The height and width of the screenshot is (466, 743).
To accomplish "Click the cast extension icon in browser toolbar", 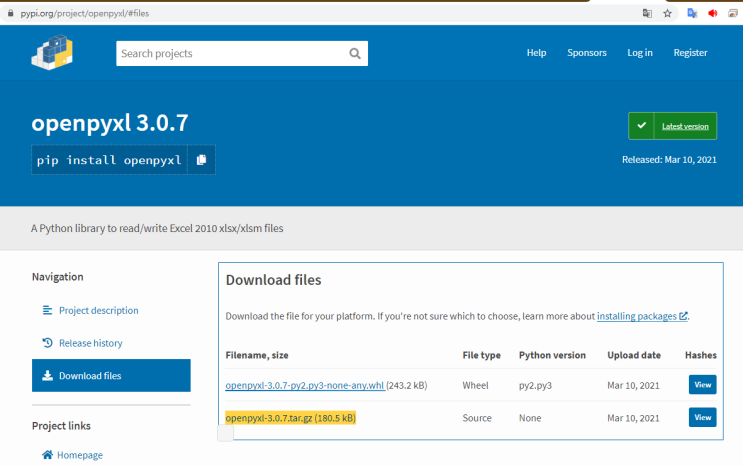I will tap(733, 13).
